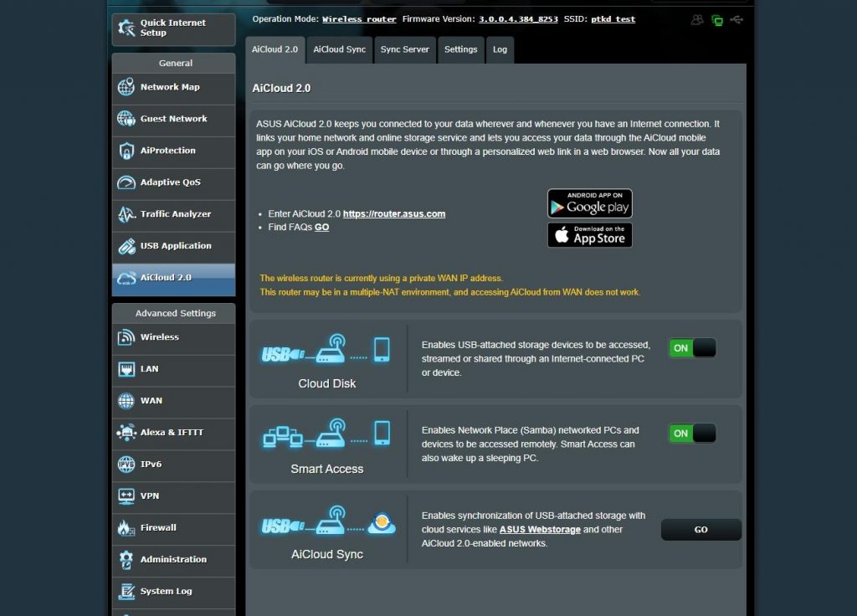Screen dimensions: 857x616
Task: Click the Adaptive QoS gauge icon
Action: [x=126, y=182]
